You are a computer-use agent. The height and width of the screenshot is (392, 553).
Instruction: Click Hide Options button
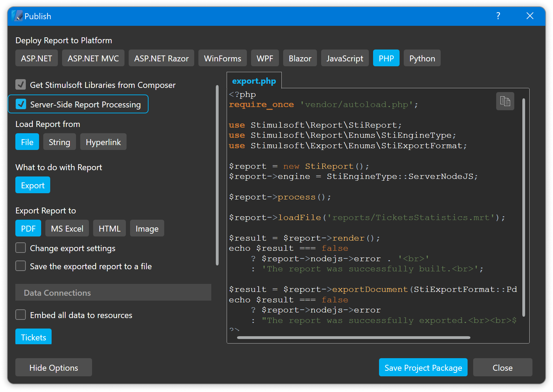(54, 367)
